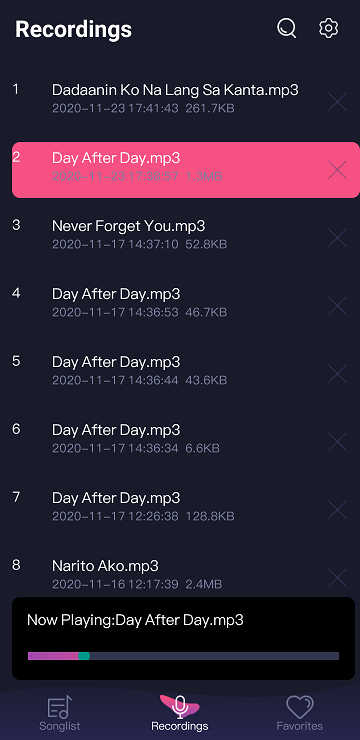
Task: Delete Never Forget You.mp3 recording
Action: [x=337, y=238]
